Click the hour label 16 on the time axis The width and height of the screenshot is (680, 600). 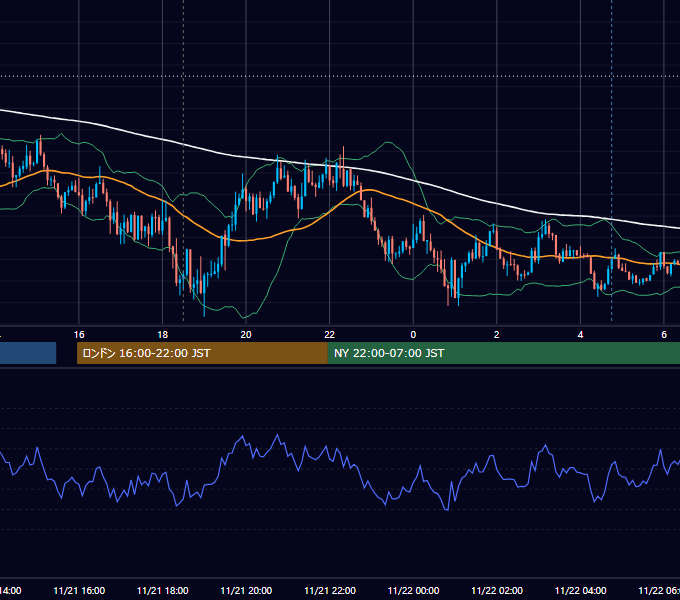point(79,334)
